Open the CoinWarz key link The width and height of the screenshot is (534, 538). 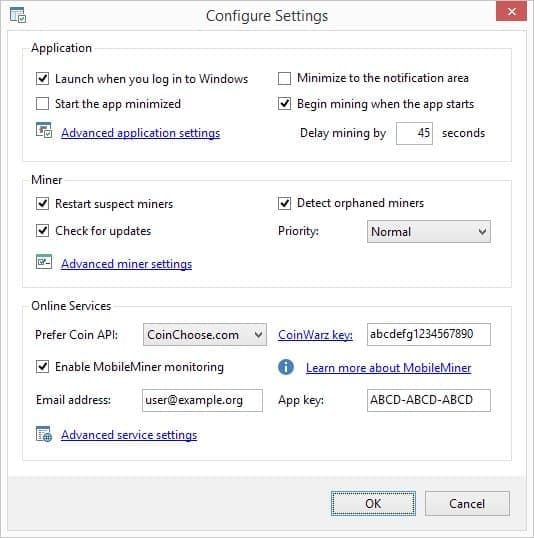pyautogui.click(x=315, y=335)
